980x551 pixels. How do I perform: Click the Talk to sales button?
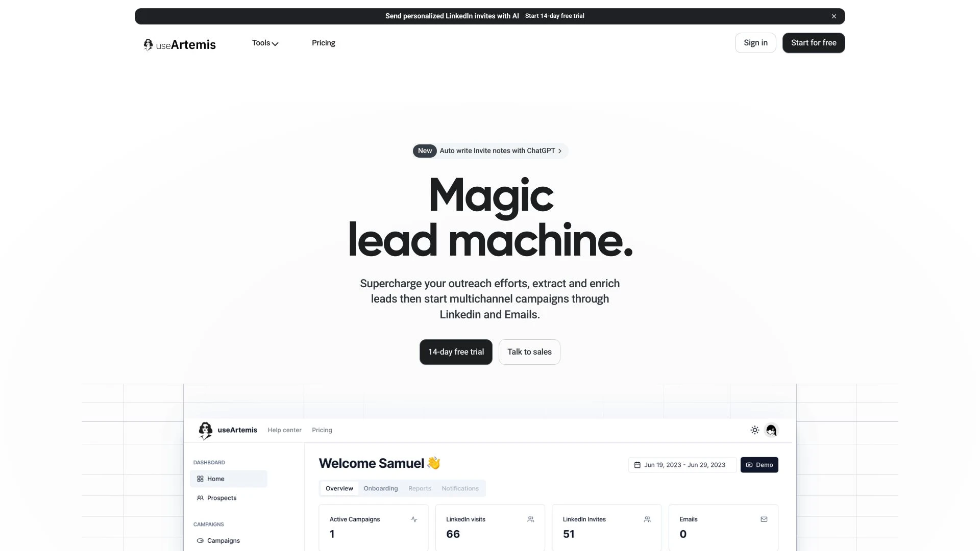click(529, 352)
